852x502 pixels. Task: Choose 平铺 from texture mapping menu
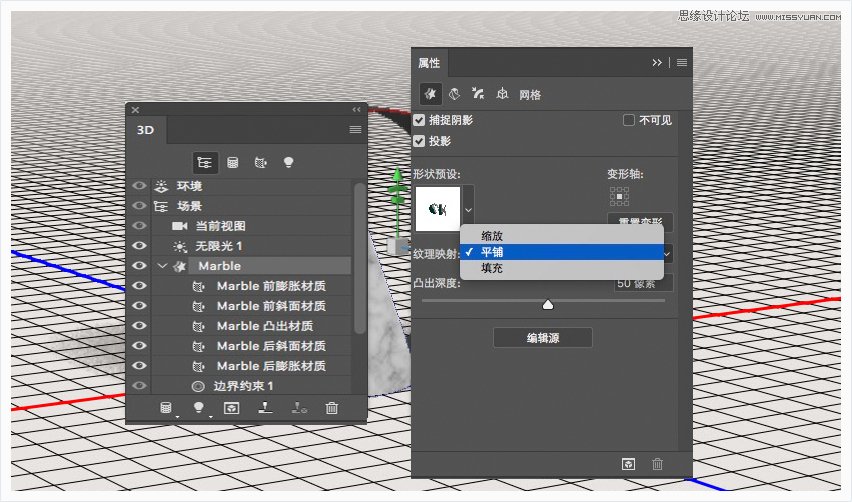(562, 252)
